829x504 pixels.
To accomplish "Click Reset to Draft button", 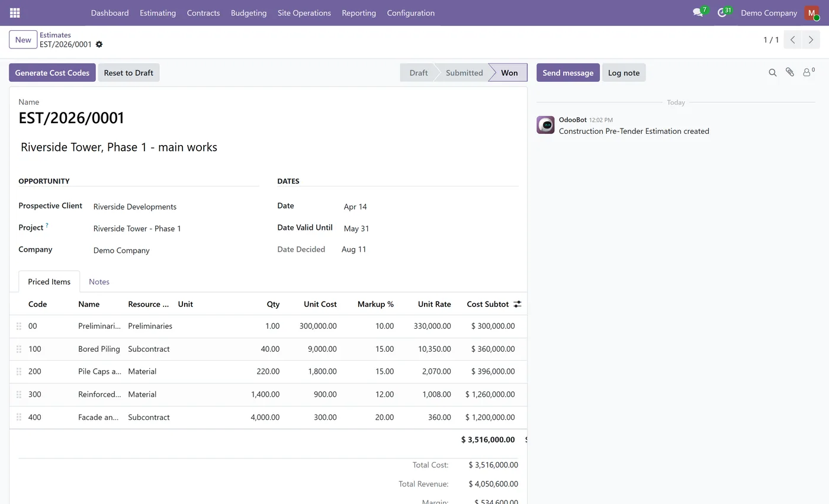I will [128, 73].
